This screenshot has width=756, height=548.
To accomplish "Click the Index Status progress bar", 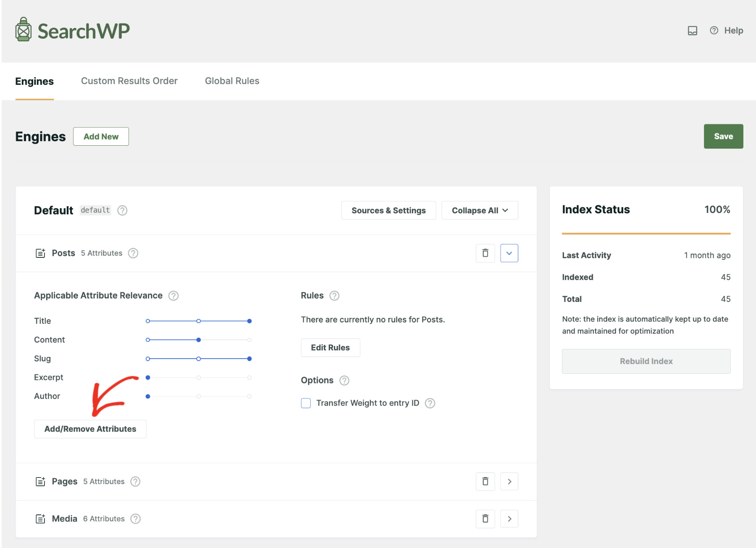I will click(x=646, y=233).
